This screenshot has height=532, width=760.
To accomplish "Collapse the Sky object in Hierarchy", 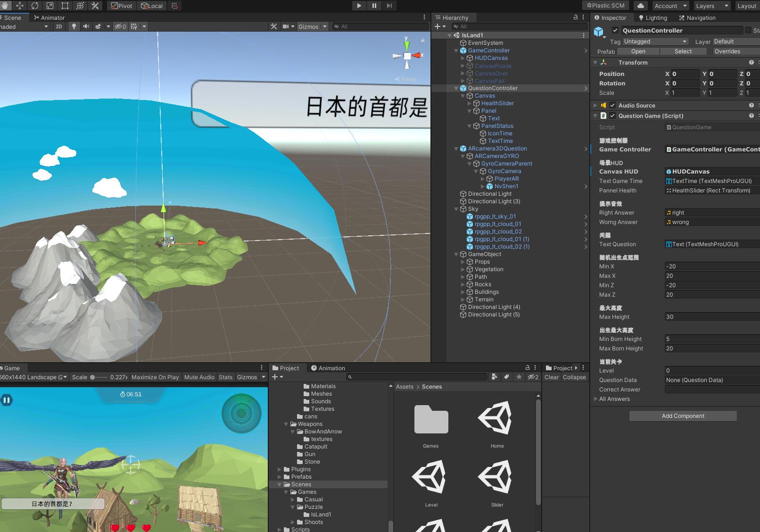I will click(x=456, y=209).
